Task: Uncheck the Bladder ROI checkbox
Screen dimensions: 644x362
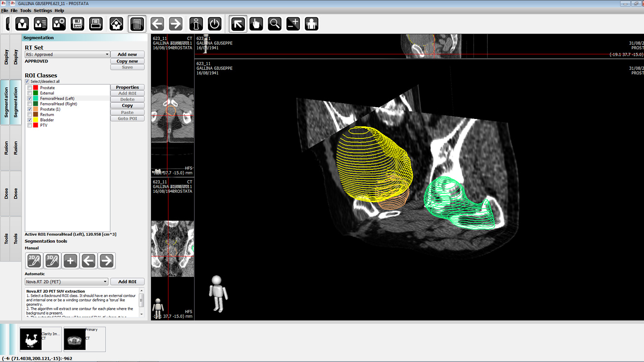Action: (x=30, y=120)
